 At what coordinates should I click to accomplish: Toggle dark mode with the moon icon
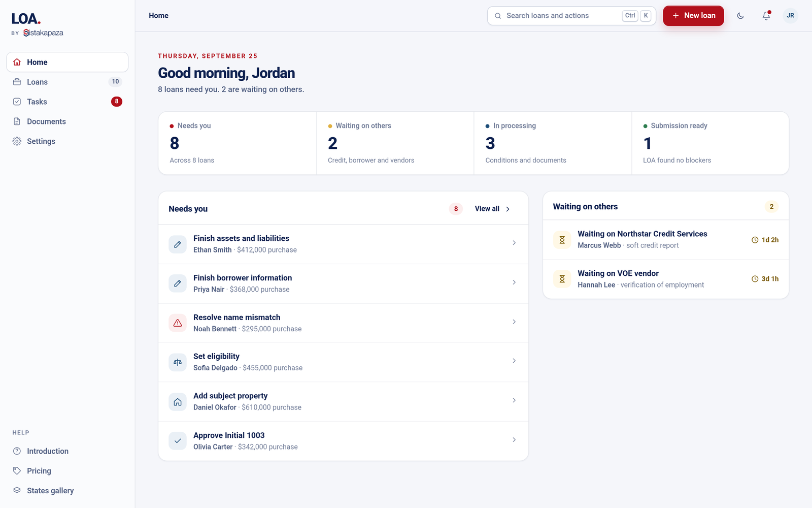point(740,16)
